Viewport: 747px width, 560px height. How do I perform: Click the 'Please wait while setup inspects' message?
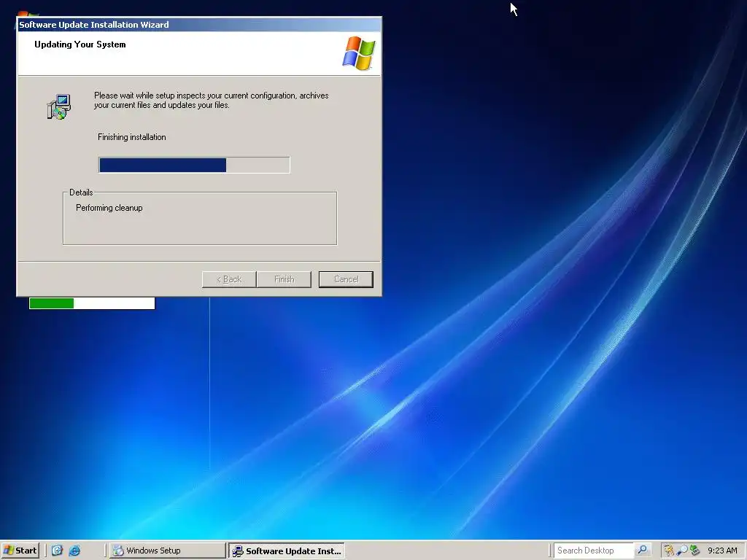click(x=211, y=101)
